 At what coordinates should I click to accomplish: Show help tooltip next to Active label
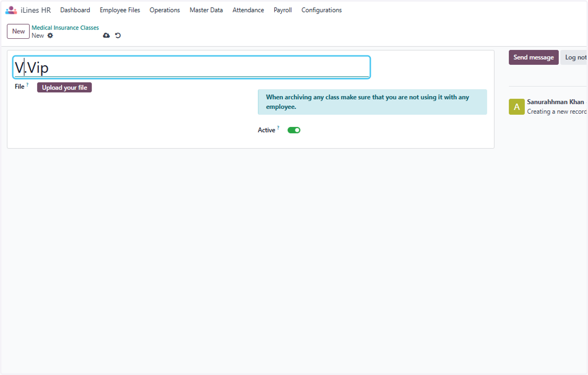278,128
